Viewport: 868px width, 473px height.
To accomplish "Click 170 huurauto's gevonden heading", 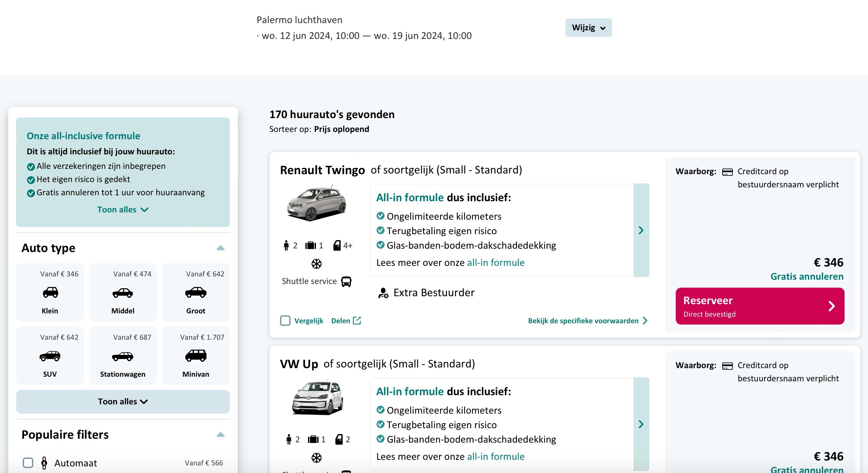I will [x=332, y=114].
